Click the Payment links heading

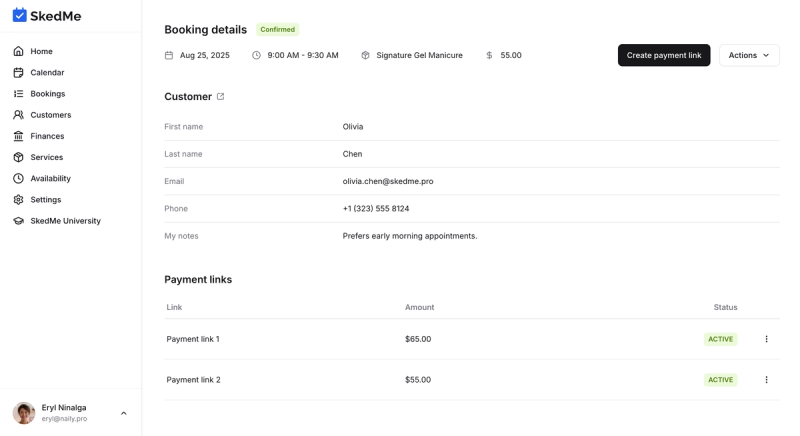coord(198,279)
